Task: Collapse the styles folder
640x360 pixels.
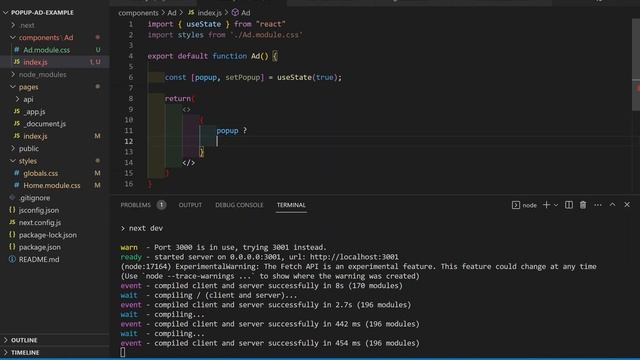Action: tap(13, 161)
